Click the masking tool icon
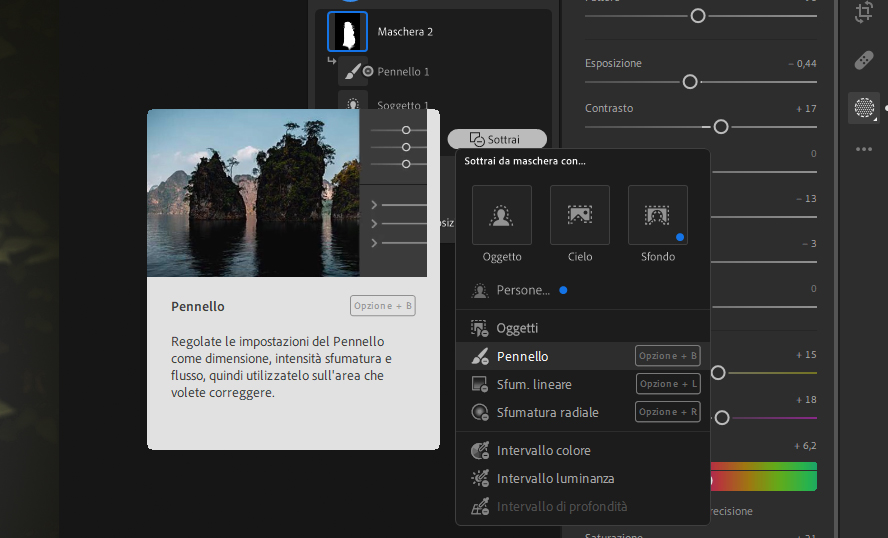This screenshot has height=538, width=888. coord(864,108)
